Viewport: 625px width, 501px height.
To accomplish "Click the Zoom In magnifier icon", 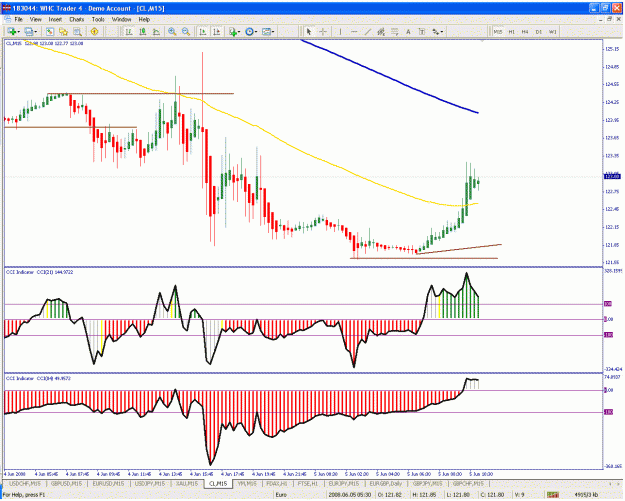I will [x=172, y=31].
